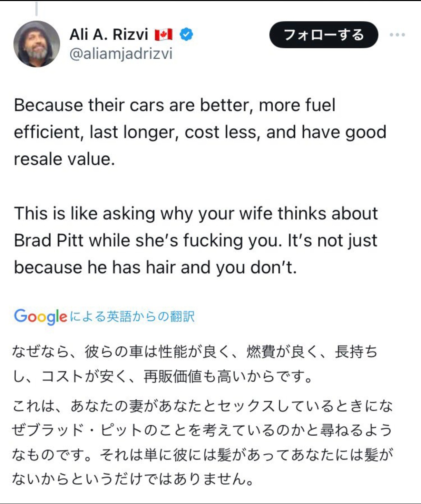Click the paragraph starting 'This is like asking'
The image size is (421, 504).
pos(196,240)
